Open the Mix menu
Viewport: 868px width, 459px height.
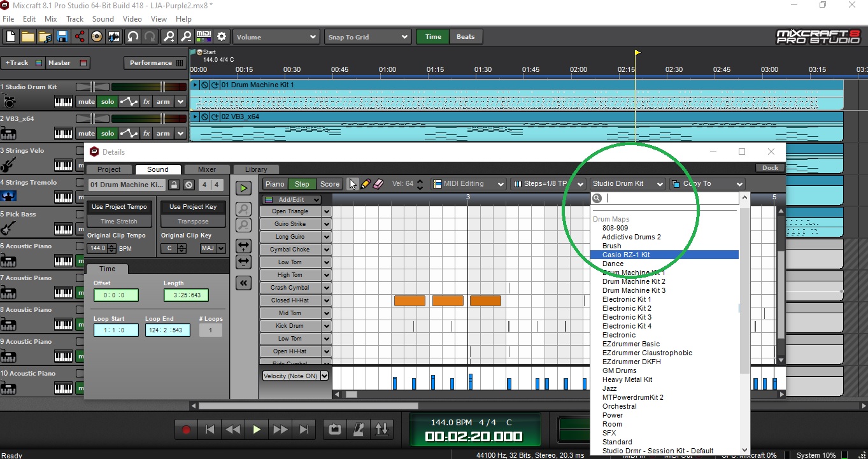tap(51, 19)
